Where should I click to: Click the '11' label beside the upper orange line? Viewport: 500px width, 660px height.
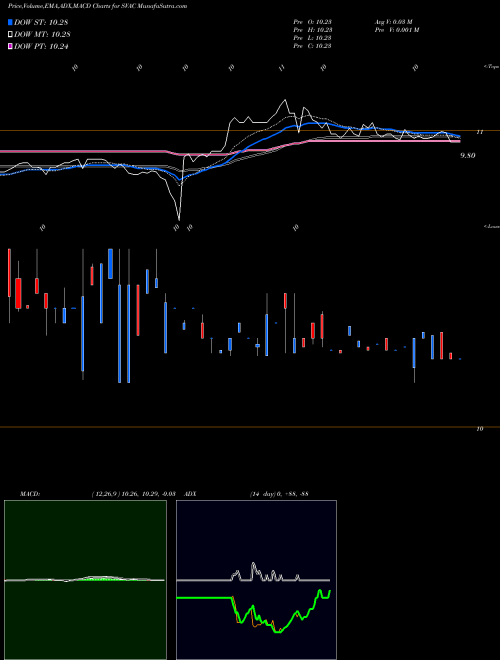479,132
